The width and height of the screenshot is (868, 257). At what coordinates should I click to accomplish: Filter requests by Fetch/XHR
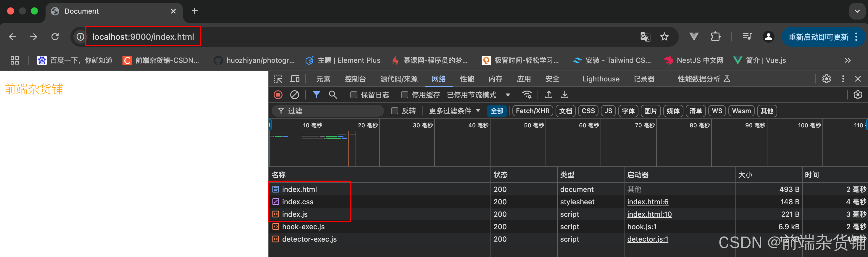533,111
